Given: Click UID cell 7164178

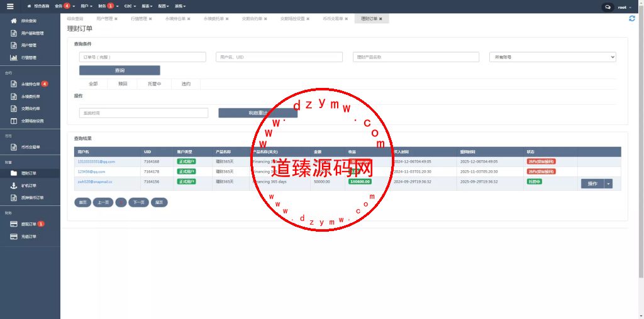Looking at the screenshot, I should pos(152,171).
